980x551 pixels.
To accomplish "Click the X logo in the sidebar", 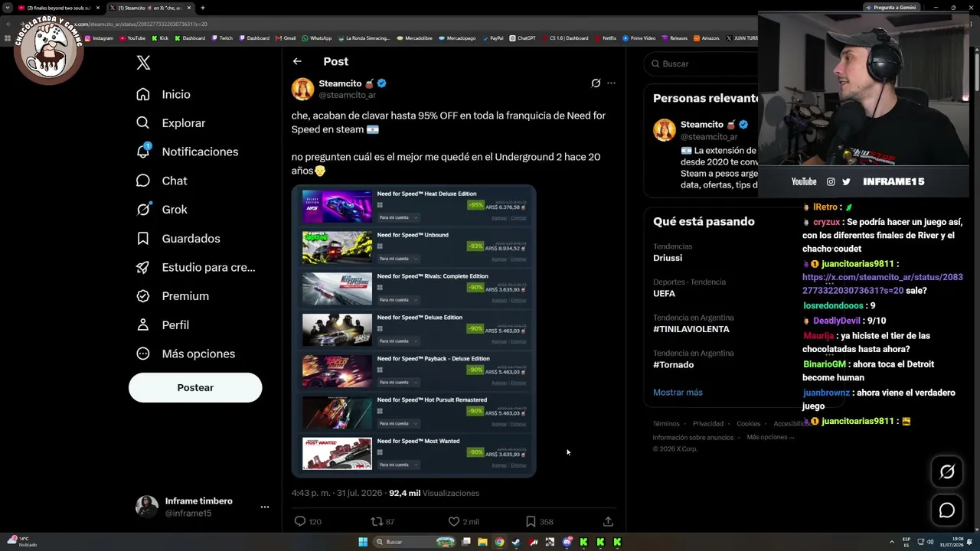I will (x=143, y=64).
